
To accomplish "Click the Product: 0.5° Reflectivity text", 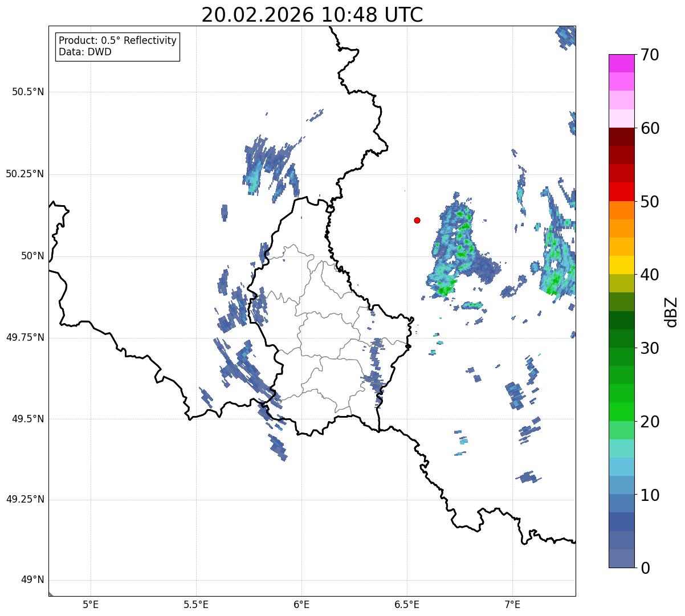I will pos(118,41).
